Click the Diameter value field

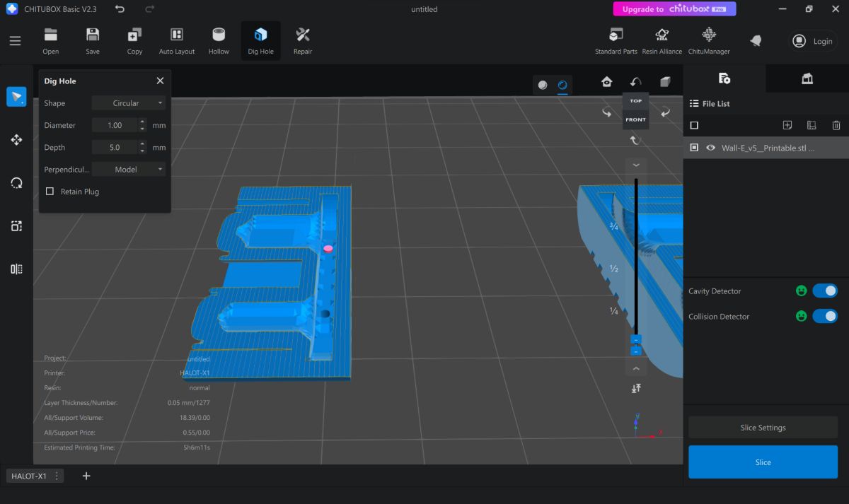(115, 125)
